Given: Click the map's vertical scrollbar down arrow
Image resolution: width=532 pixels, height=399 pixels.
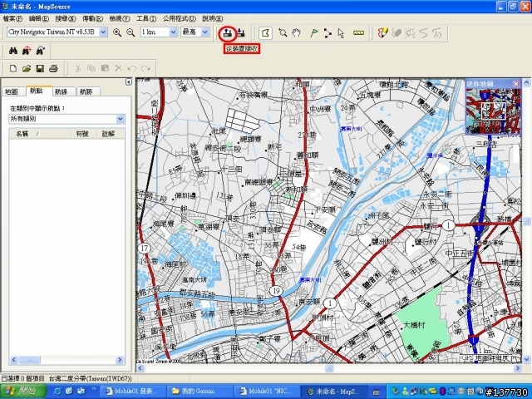Looking at the screenshot, I should pos(526,358).
